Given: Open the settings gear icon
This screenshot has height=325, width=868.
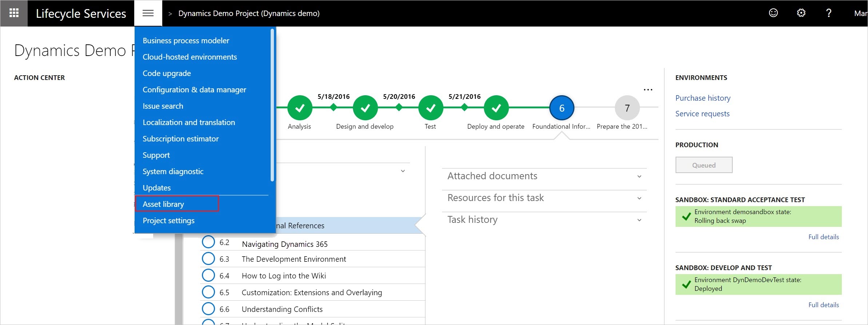Looking at the screenshot, I should [x=801, y=13].
